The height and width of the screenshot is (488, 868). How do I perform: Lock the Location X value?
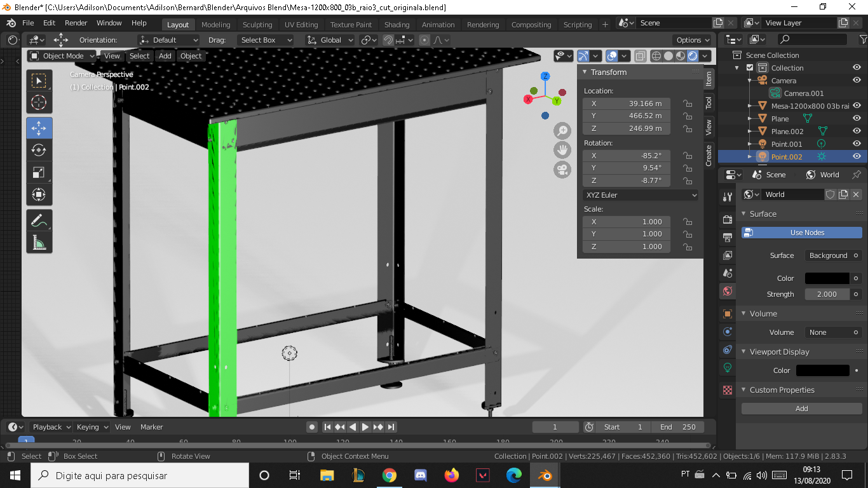click(x=687, y=103)
